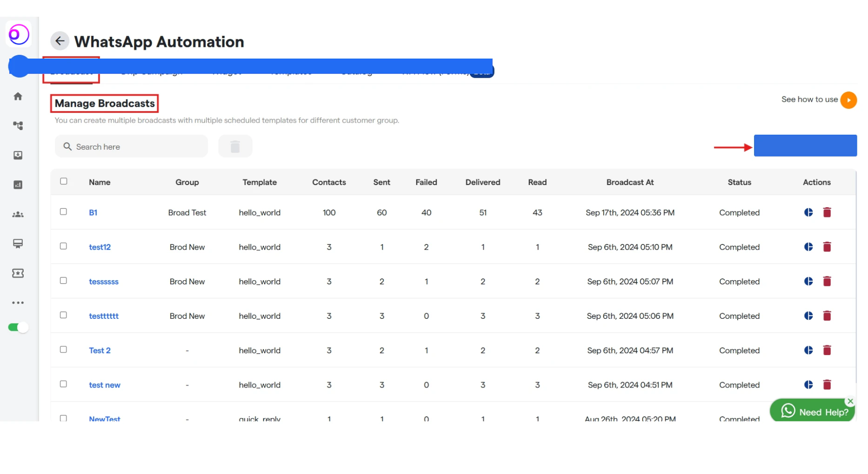
Task: Open the testttttt broadcast link
Action: pyautogui.click(x=104, y=316)
